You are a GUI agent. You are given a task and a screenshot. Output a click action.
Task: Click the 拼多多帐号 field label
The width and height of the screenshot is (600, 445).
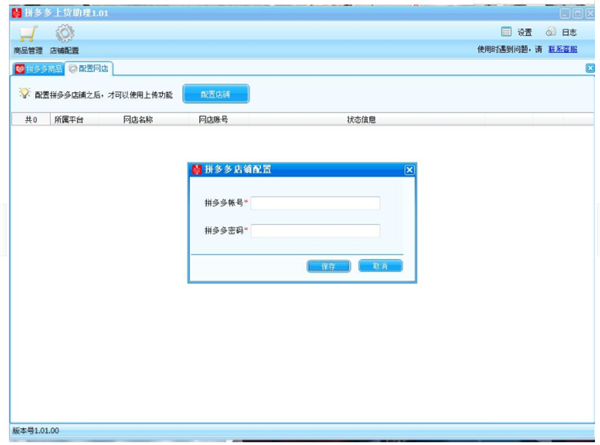click(224, 203)
